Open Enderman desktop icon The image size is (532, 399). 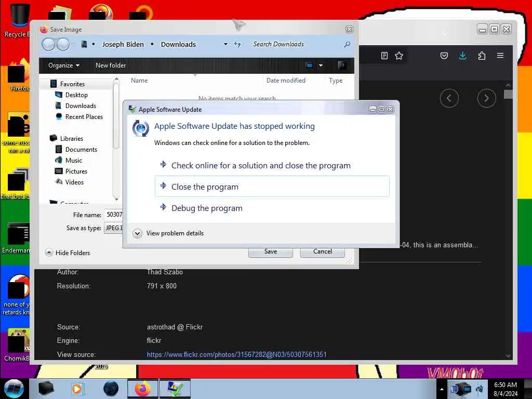pos(16,238)
